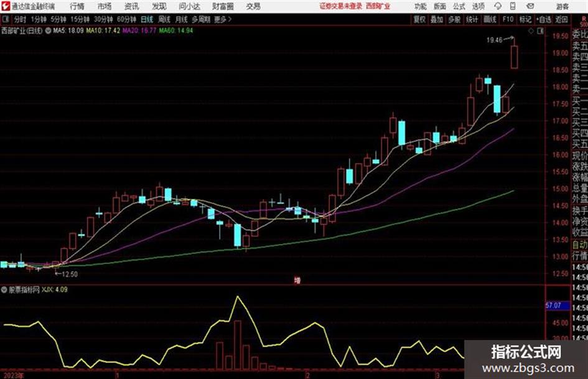Switch to the 15分钟 period
588x379 pixels.
(x=80, y=19)
